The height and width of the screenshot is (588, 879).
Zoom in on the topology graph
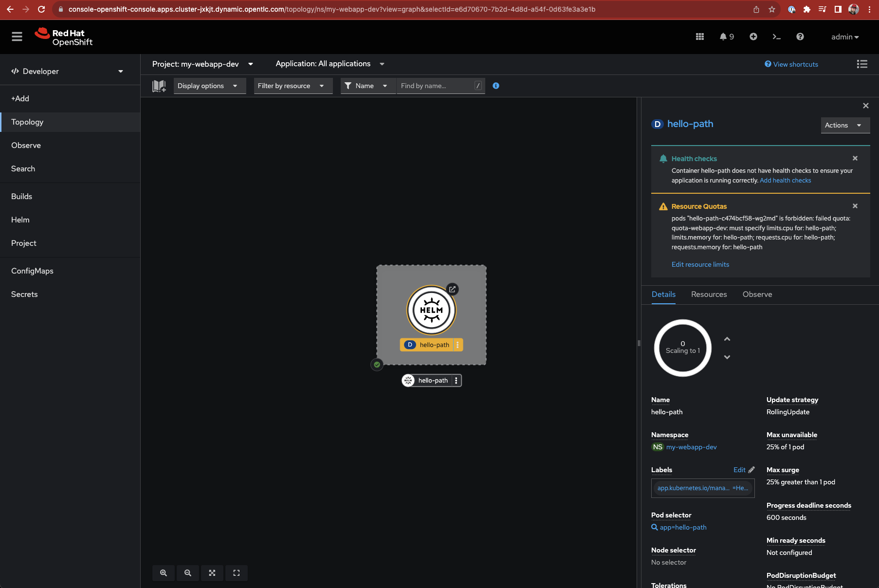[x=164, y=573]
